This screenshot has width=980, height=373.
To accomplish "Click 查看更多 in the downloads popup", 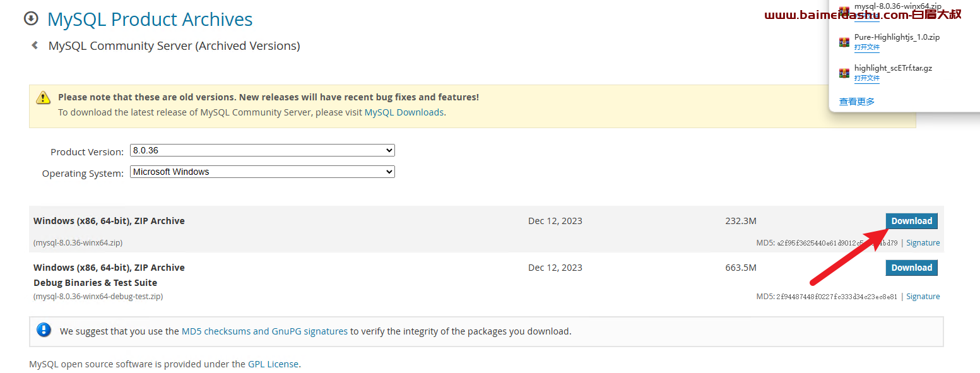I will (x=856, y=102).
